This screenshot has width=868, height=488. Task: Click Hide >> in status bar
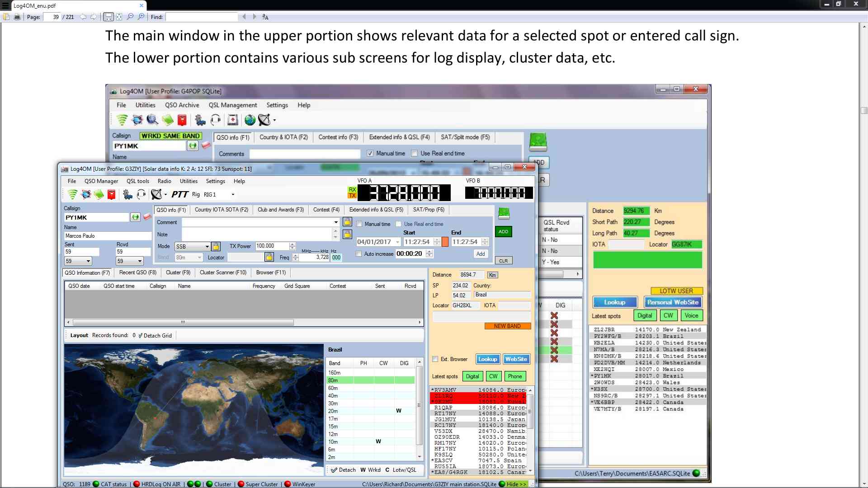(516, 484)
